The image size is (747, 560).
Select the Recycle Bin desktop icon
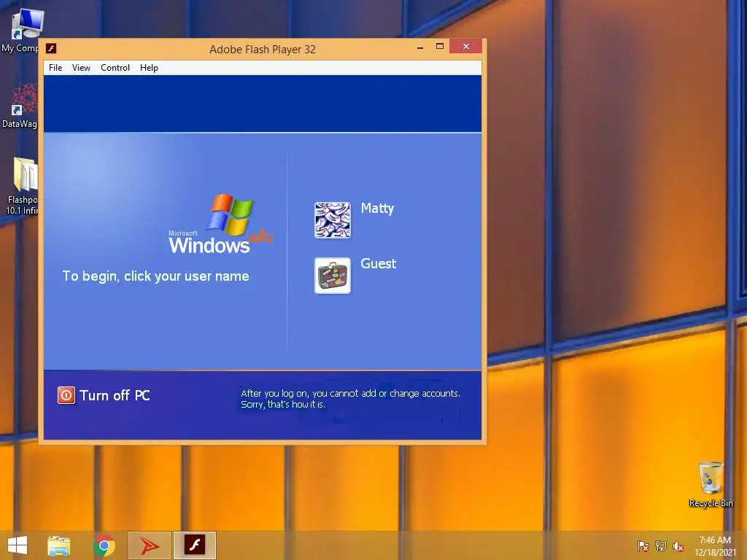[x=711, y=484]
